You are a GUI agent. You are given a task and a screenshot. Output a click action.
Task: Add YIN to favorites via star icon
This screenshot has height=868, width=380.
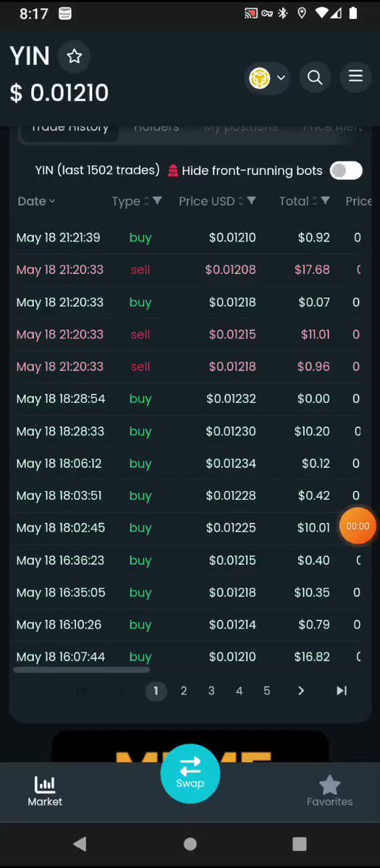[x=75, y=56]
